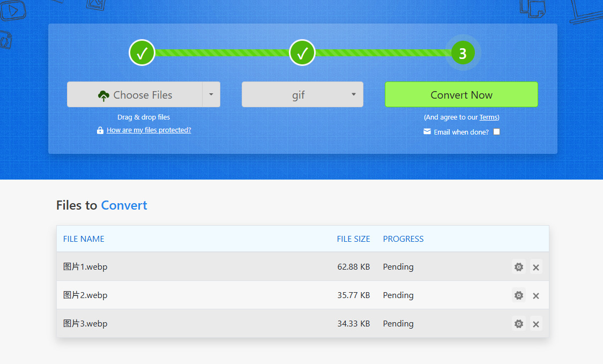Viewport: 603px width, 364px height.
Task: Open settings for 图片1.webp
Action: pyautogui.click(x=519, y=266)
